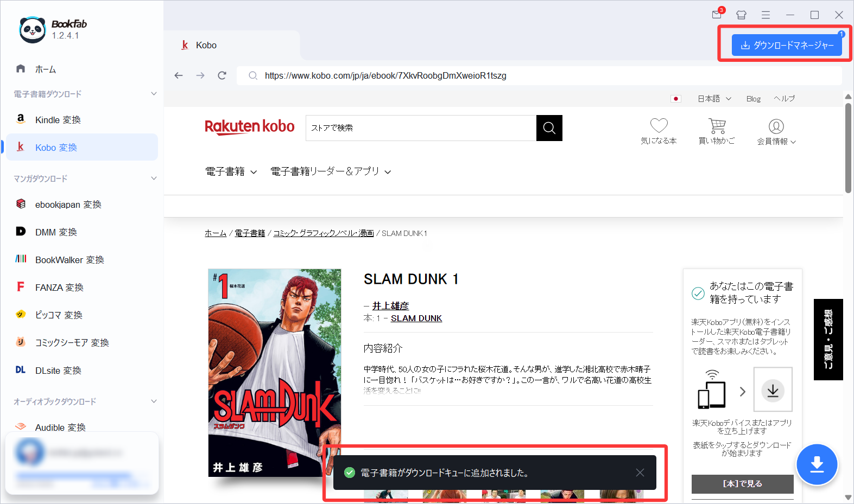Go back with the browser back arrow
Image resolution: width=854 pixels, height=504 pixels.
tap(179, 75)
